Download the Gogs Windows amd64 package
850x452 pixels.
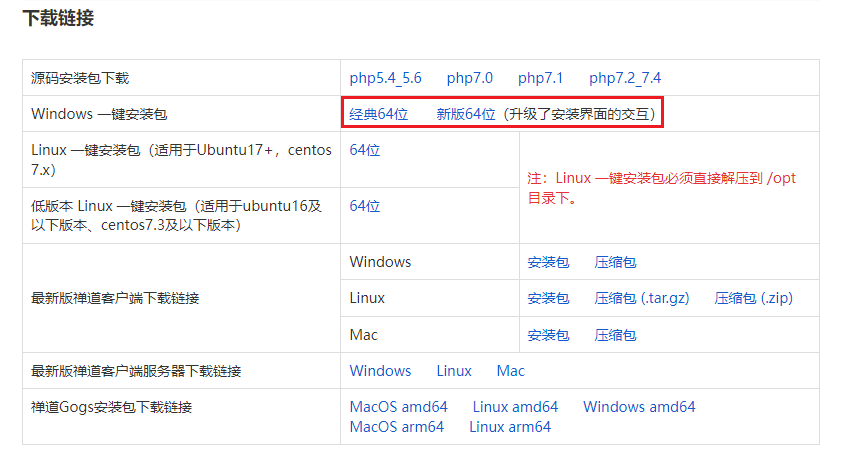pos(638,407)
